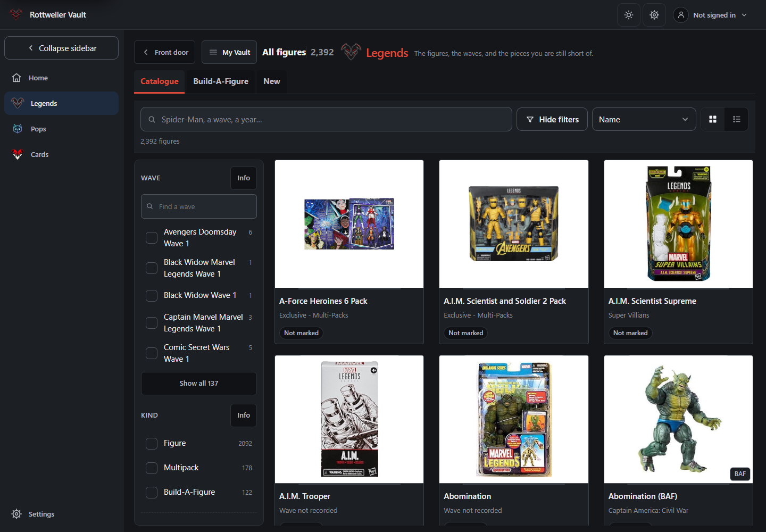The width and height of the screenshot is (766, 532).
Task: Open the My Vault menu
Action: pos(229,52)
